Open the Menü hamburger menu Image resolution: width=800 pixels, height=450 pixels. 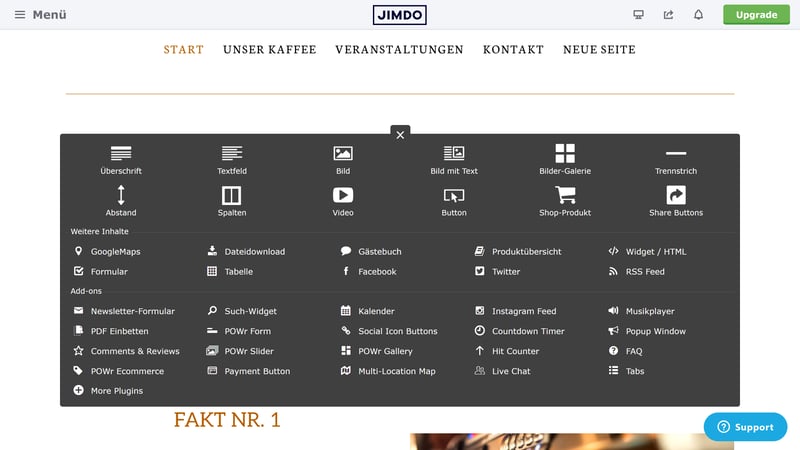41,15
